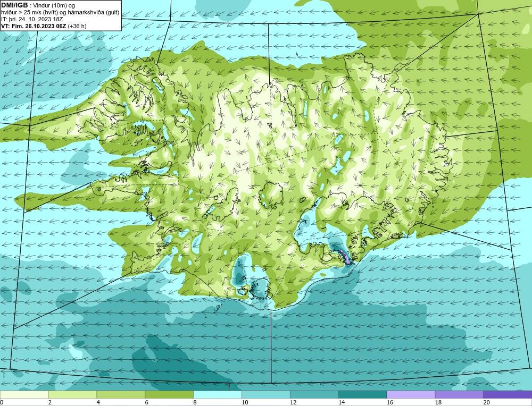Select the dark purple above-20 m/s legend swatch

(508, 394)
